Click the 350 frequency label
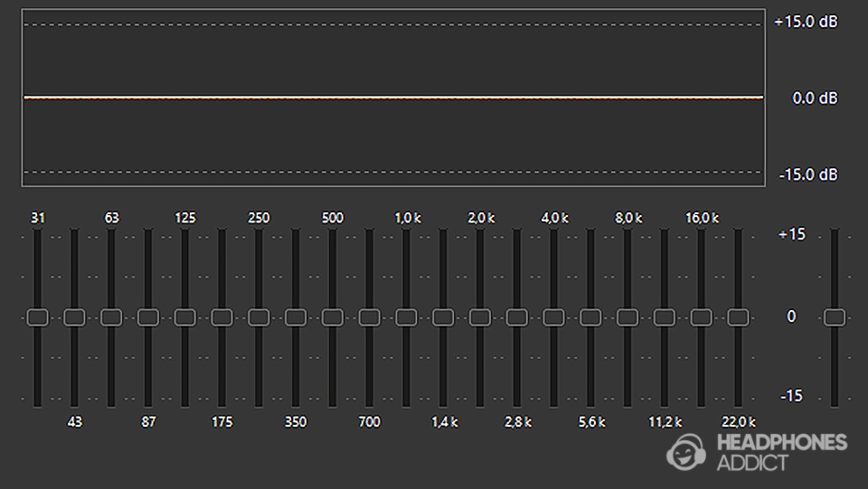 pyautogui.click(x=296, y=422)
